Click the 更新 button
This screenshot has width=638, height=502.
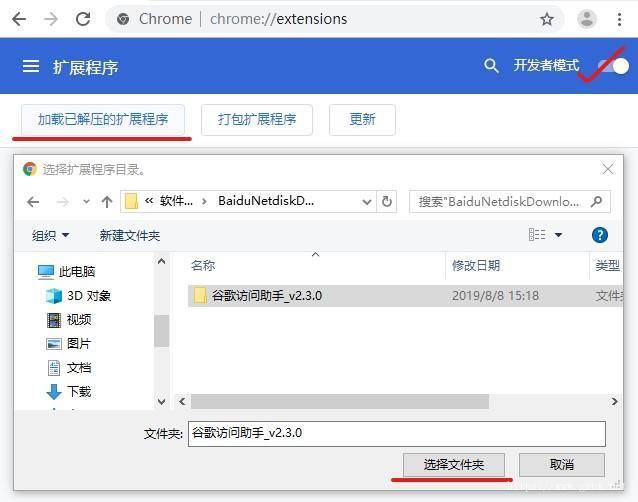(362, 120)
